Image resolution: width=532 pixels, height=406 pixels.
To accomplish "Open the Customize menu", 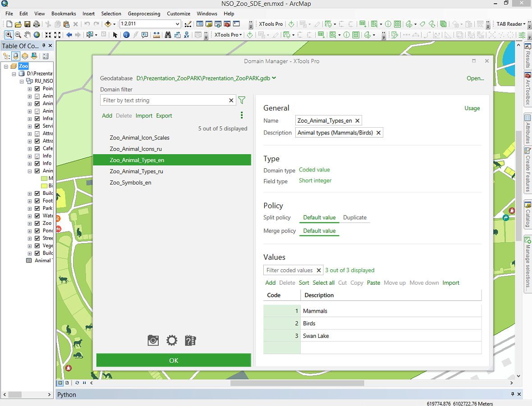I will [179, 14].
